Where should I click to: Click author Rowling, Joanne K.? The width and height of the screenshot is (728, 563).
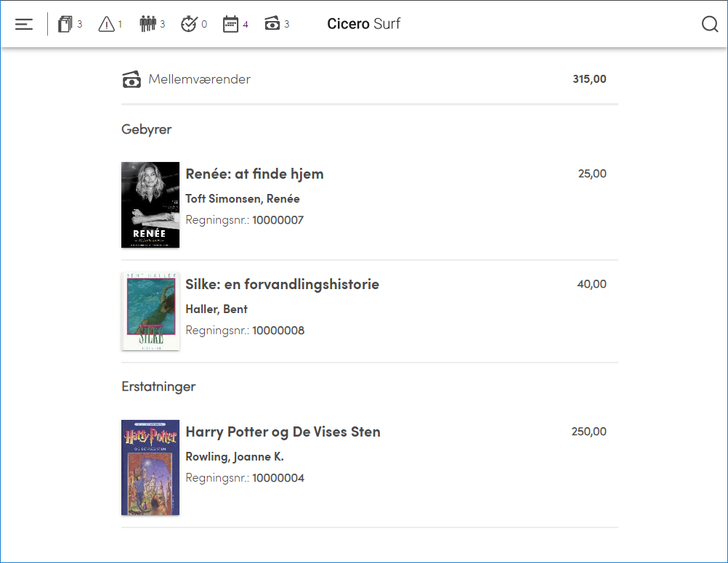pos(235,457)
